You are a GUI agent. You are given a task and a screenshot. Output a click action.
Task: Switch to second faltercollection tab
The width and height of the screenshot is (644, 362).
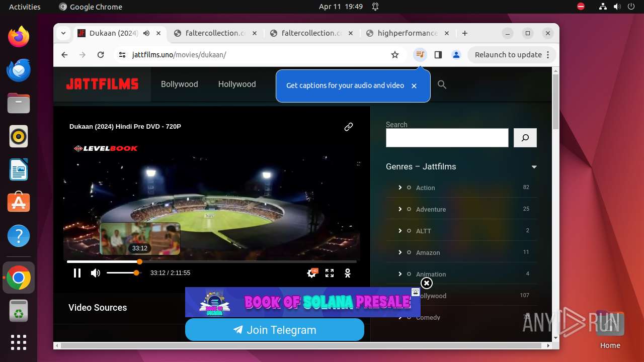coord(312,33)
